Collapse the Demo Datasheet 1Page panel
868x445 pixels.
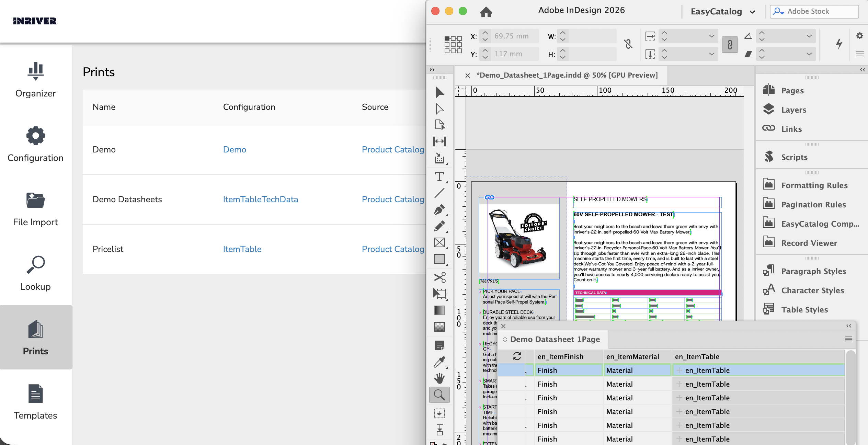point(848,326)
